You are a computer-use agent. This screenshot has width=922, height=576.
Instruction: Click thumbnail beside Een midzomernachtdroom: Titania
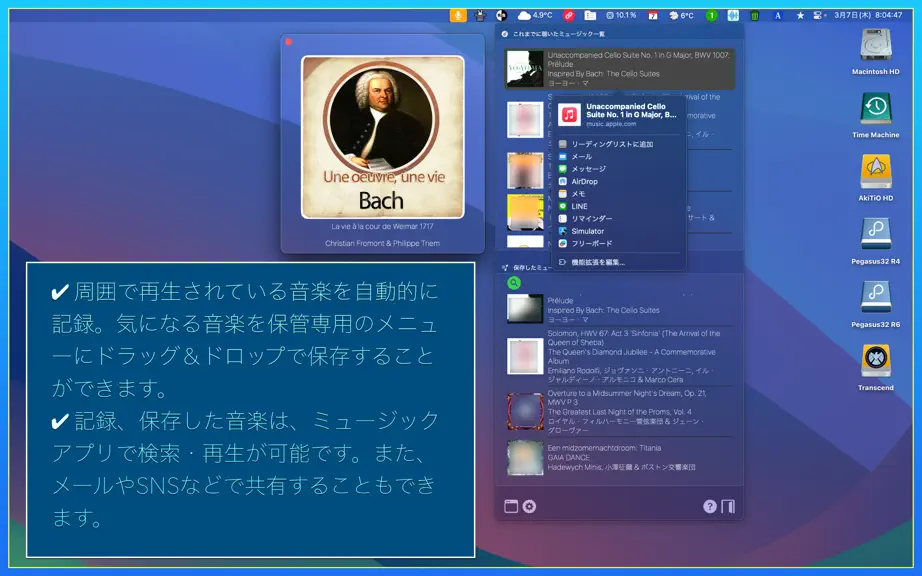[525, 457]
